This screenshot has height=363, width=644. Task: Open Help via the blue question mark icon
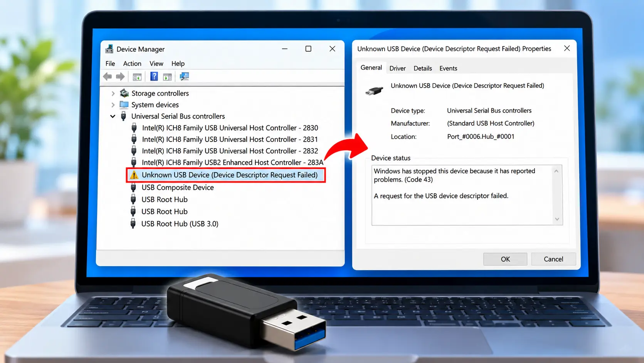click(x=154, y=76)
